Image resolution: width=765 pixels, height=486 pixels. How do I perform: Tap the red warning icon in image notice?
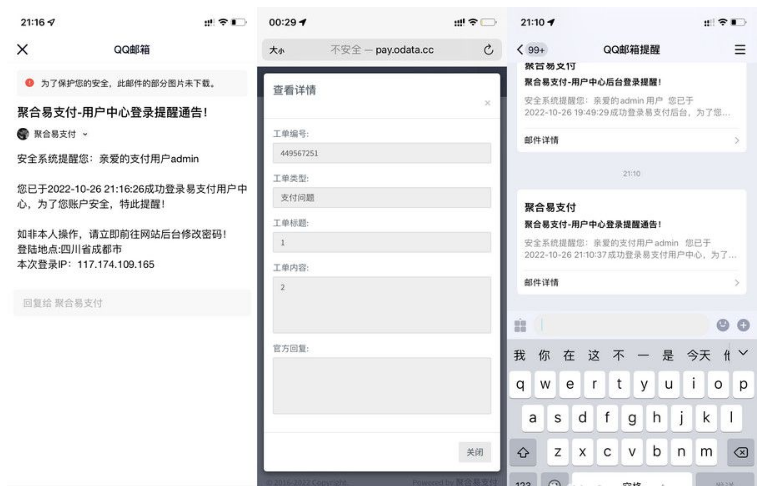pyautogui.click(x=29, y=83)
